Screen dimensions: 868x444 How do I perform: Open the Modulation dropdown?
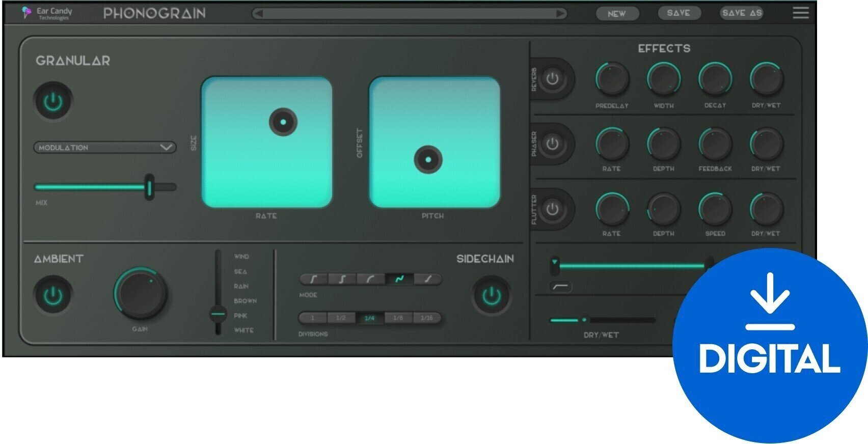click(x=105, y=147)
